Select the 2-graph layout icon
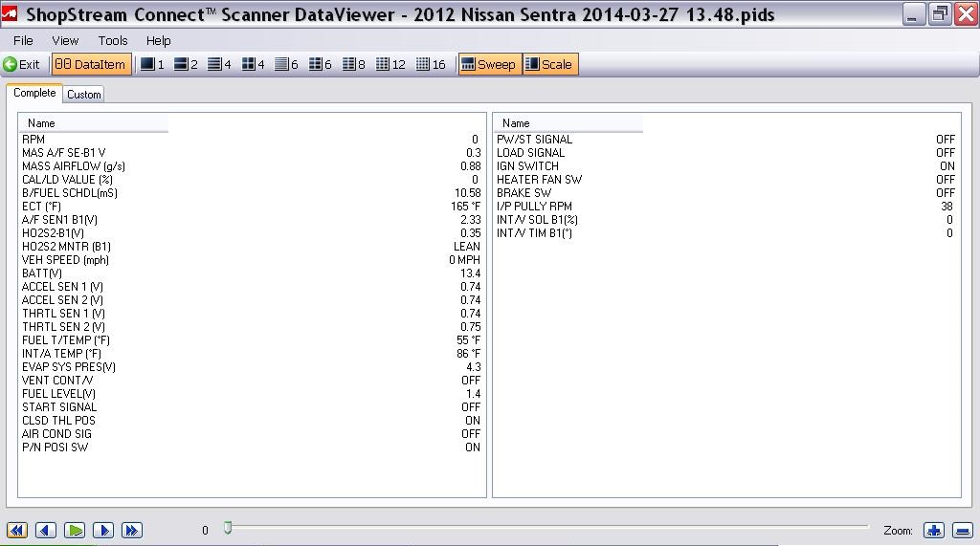This screenshot has width=980, height=546. [186, 64]
